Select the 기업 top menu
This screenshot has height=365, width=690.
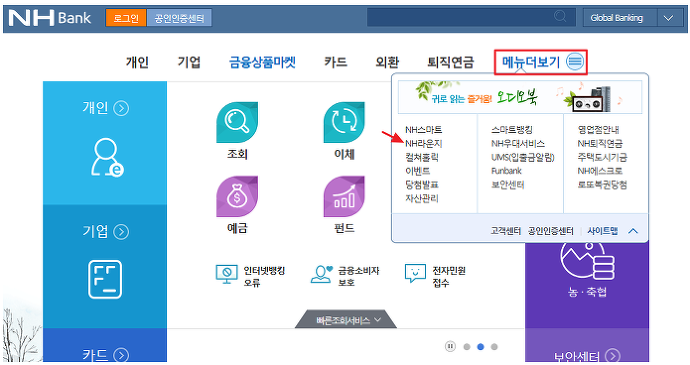pos(189,62)
